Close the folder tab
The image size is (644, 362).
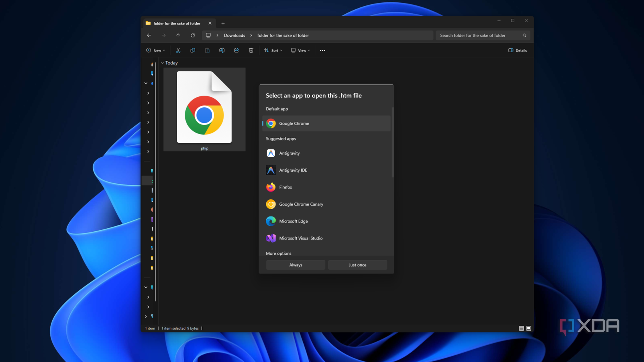210,23
